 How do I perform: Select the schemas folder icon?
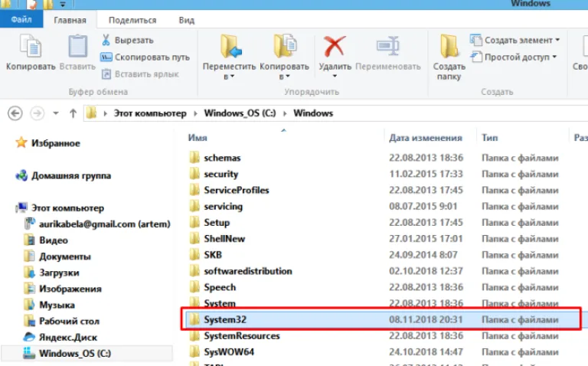[x=194, y=158]
